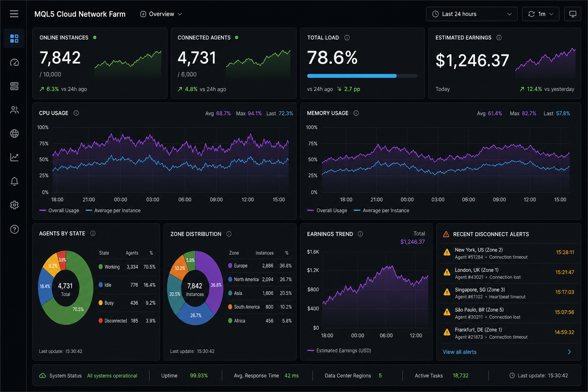This screenshot has height=392, width=588.
Task: Open the hamburger menu icon
Action: pyautogui.click(x=14, y=14)
